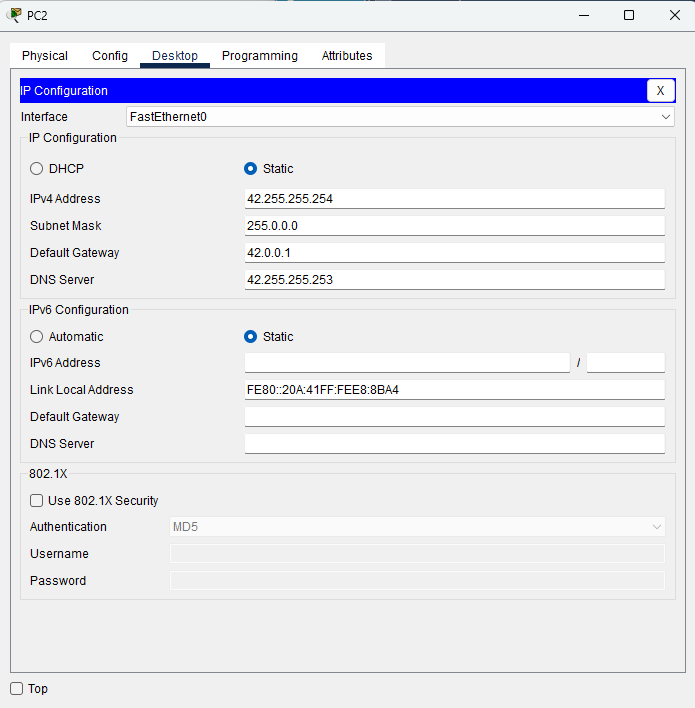Open the Interface FastEthernet0 dropdown
695x708 pixels.
400,117
